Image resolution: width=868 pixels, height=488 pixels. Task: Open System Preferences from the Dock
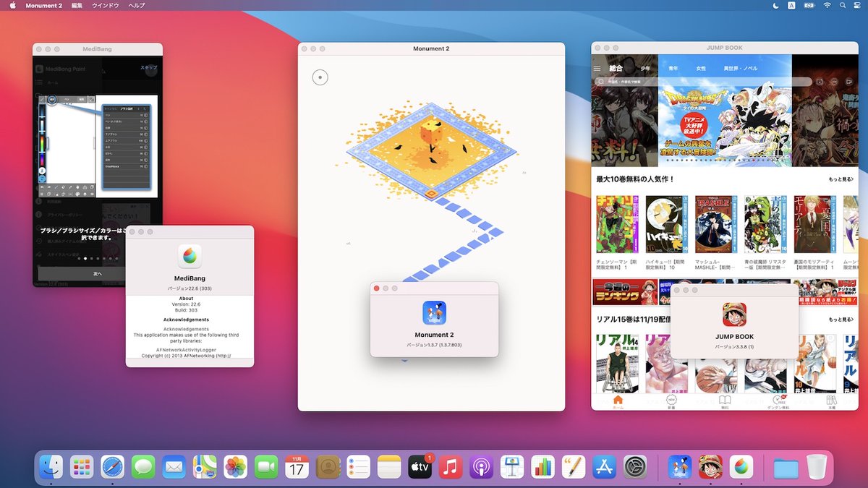pyautogui.click(x=635, y=467)
